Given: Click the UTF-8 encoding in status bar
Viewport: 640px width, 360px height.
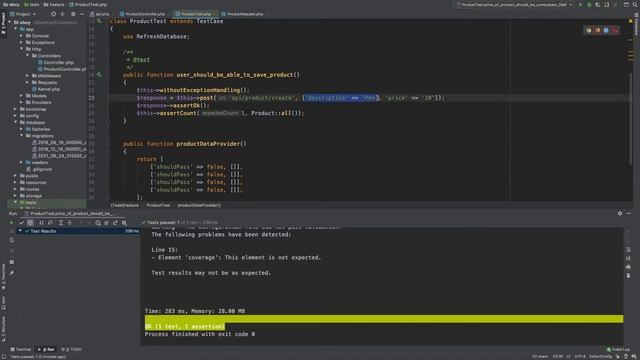Looking at the screenshot, I should 580,356.
